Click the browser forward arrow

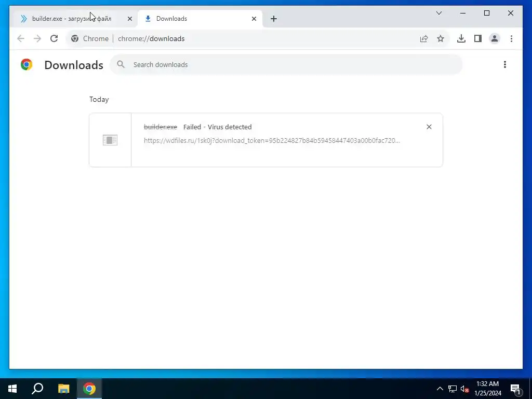[x=37, y=38]
